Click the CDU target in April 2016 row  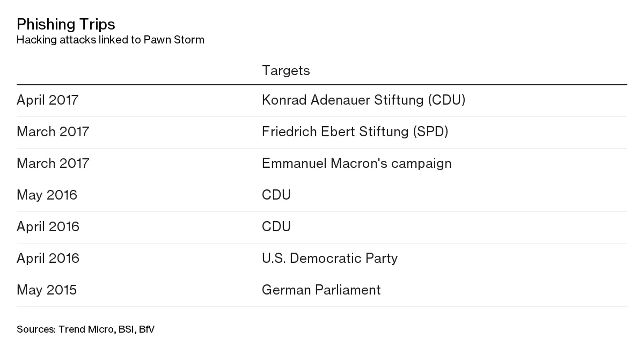click(276, 227)
